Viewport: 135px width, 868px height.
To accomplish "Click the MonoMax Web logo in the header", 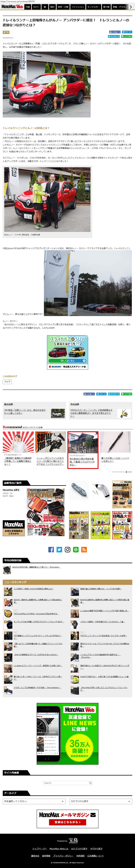I will pyautogui.click(x=12, y=7).
